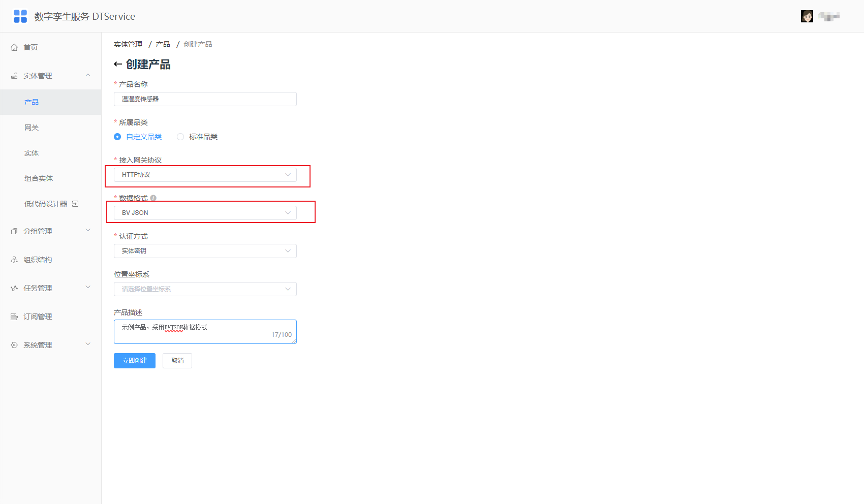Expand the 分组管理 menu chevron
This screenshot has height=504, width=864.
[88, 231]
